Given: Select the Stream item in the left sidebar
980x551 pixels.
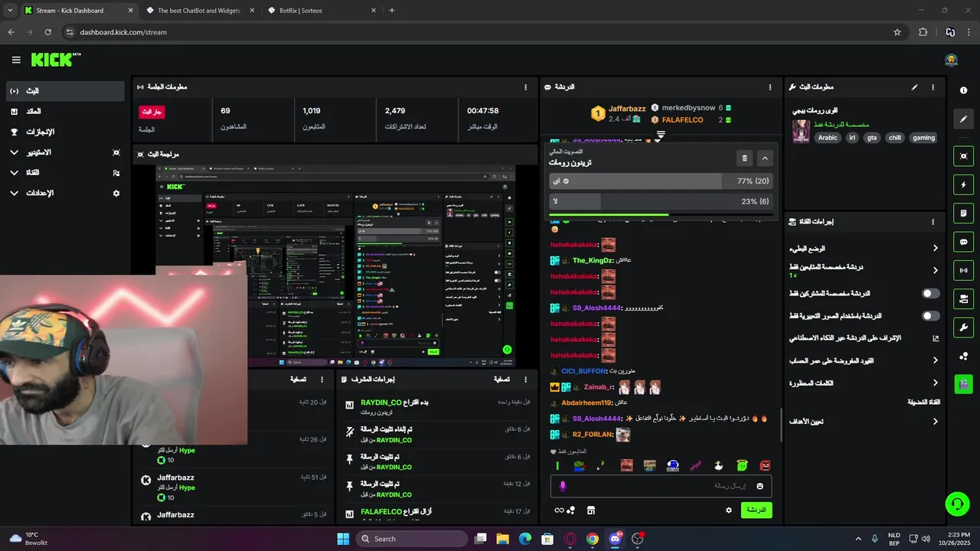Looking at the screenshot, I should coord(64,91).
